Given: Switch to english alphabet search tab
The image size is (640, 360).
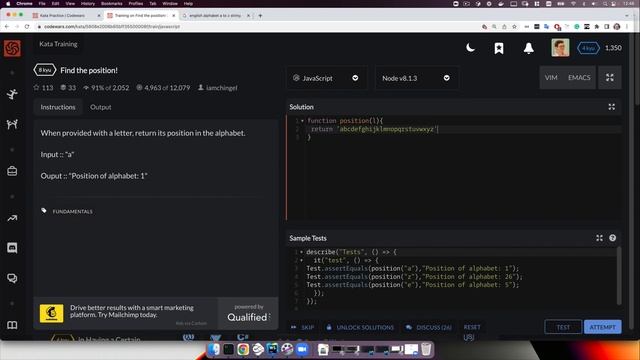Looking at the screenshot, I should [216, 16].
